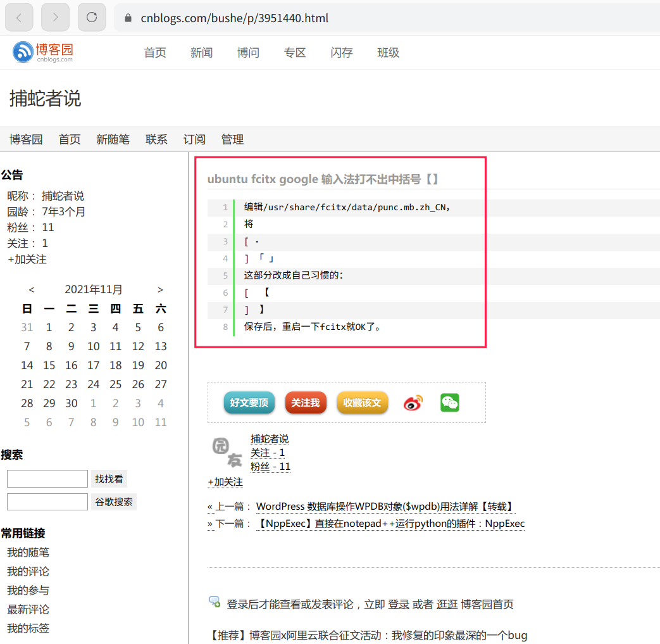The width and height of the screenshot is (660, 644).
Task: Click the browser back arrow button
Action: coord(19,18)
